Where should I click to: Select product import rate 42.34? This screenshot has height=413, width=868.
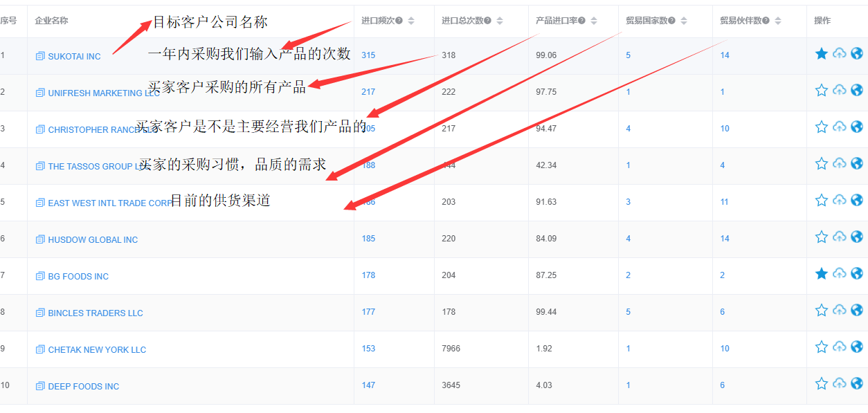tap(546, 165)
